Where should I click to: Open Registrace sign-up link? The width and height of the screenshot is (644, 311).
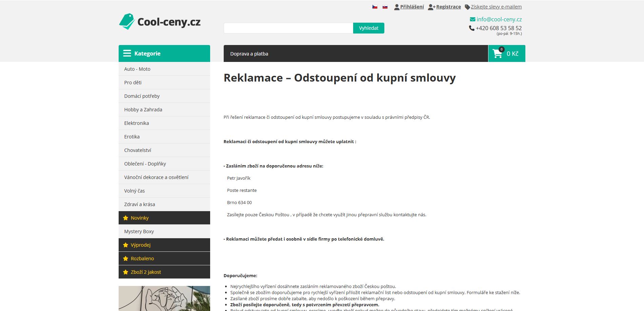pyautogui.click(x=448, y=7)
